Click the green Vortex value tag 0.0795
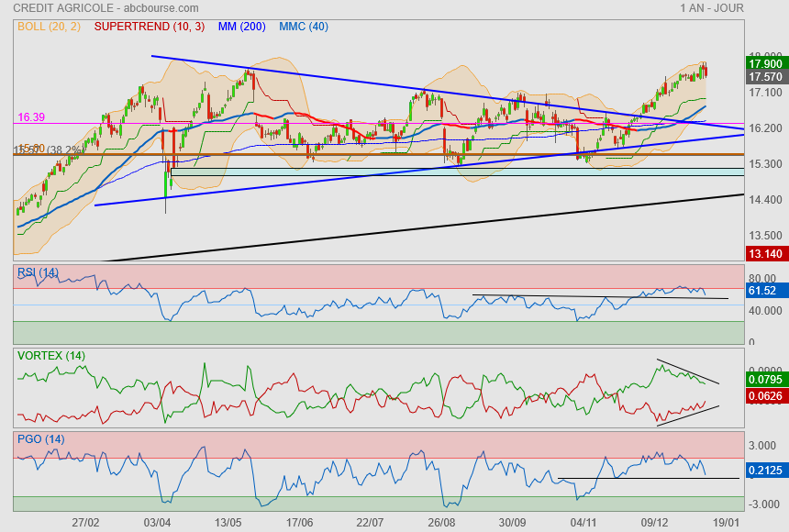The width and height of the screenshot is (789, 532). pos(765,378)
